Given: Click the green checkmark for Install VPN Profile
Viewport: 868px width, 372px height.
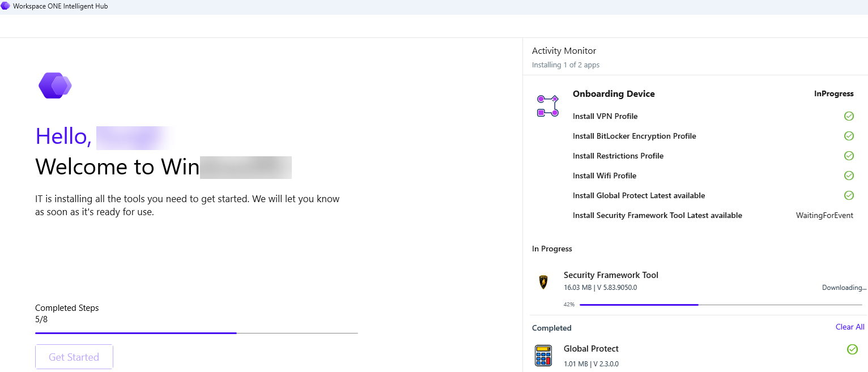Looking at the screenshot, I should tap(849, 116).
